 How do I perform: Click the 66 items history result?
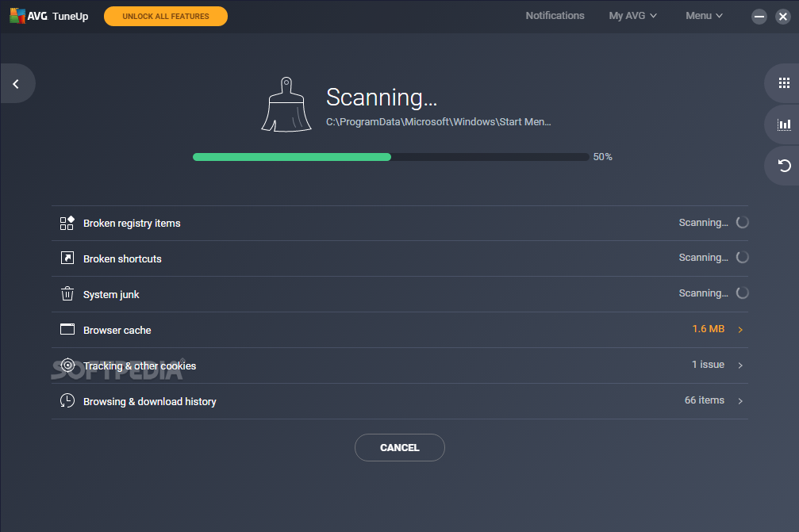point(705,400)
